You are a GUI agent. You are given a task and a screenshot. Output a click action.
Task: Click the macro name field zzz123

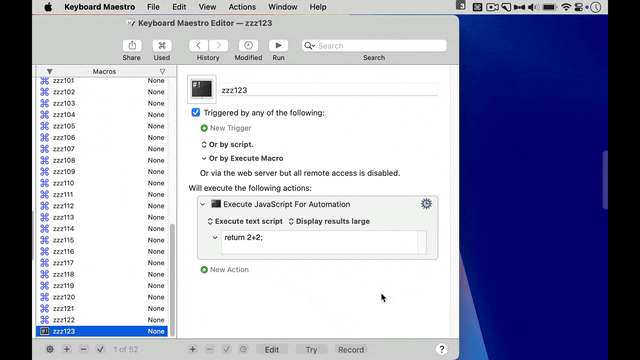pos(329,90)
